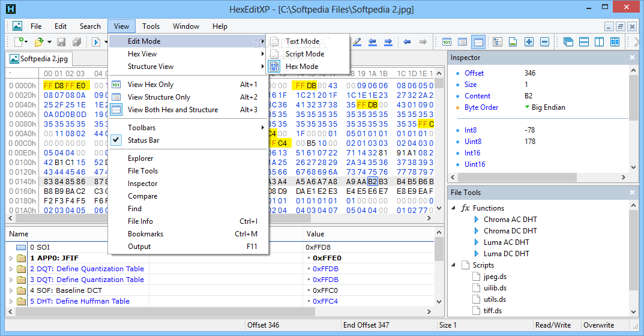This screenshot has width=644, height=336.
Task: Select the tiff.ds script
Action: [x=492, y=311]
